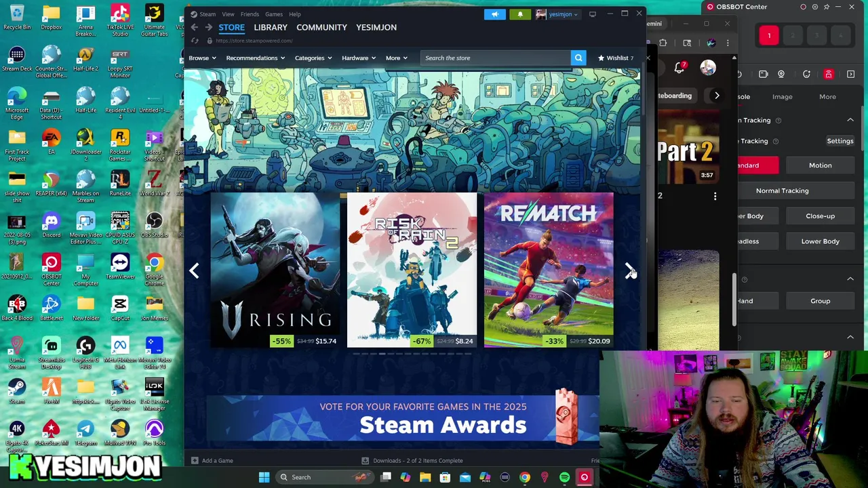Screen dimensions: 868x488
Task: Select Normal Tracking speed
Action: pos(782,190)
